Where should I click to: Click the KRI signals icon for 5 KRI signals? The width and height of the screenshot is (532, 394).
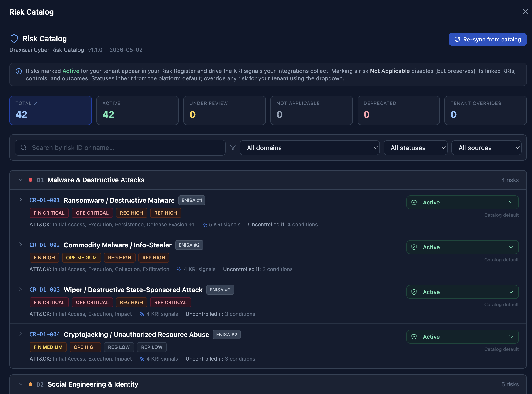pos(204,224)
